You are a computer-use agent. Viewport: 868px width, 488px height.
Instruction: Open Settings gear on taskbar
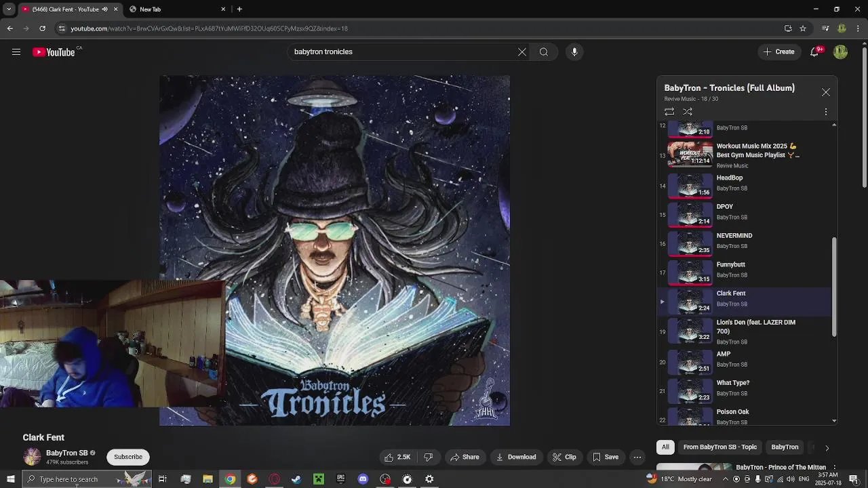pos(429,479)
